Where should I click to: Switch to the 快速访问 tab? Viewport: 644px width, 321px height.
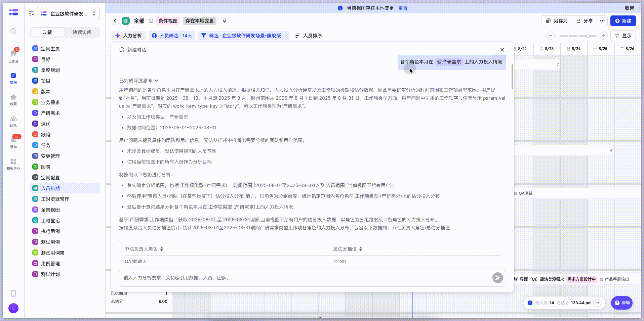[x=82, y=32]
